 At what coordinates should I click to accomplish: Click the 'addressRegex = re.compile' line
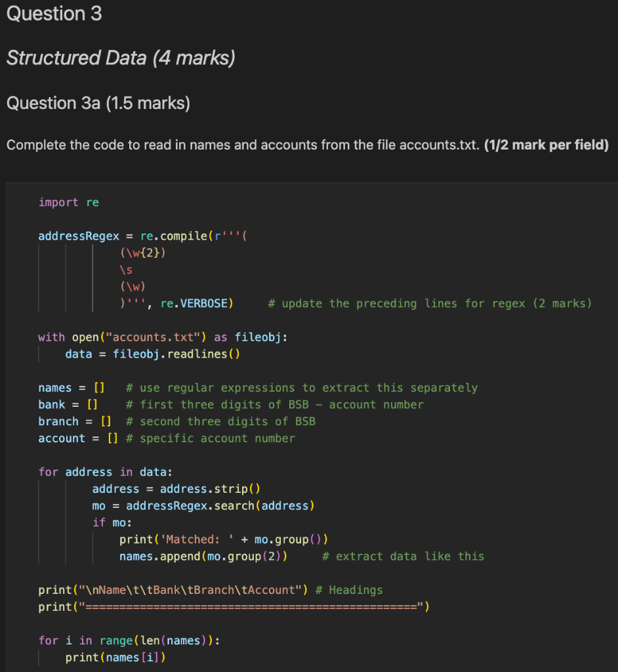click(x=142, y=236)
